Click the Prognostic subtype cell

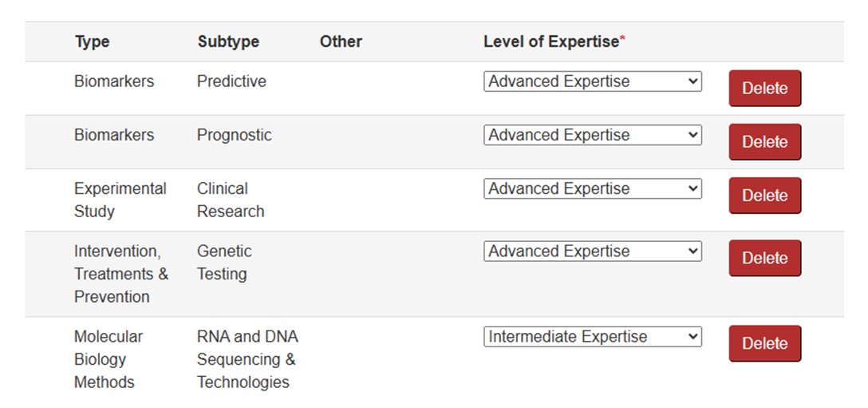click(234, 135)
